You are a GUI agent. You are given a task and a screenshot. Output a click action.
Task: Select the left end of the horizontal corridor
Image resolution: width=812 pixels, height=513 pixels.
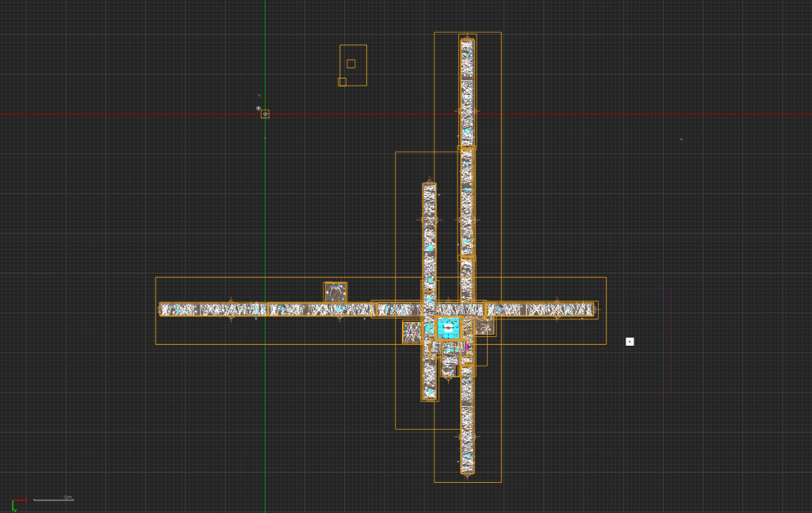[x=163, y=309]
